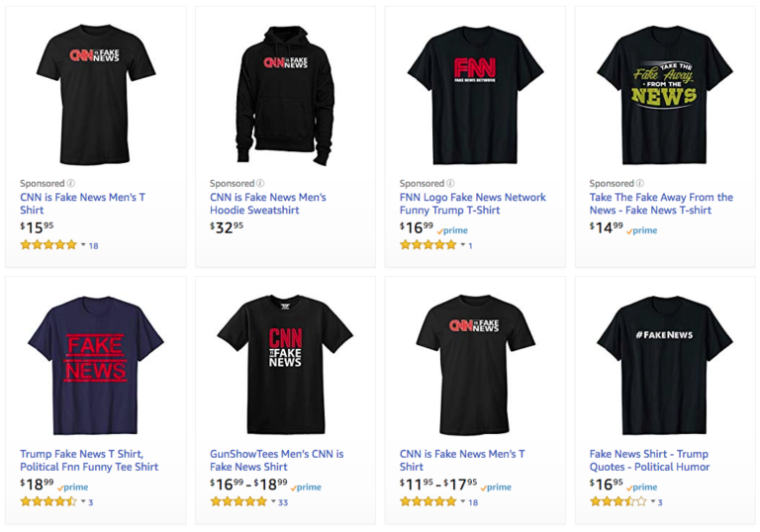Click the Prime badge on the Trump Fake News T Shirt
The width and height of the screenshot is (760, 532).
pyautogui.click(x=73, y=488)
